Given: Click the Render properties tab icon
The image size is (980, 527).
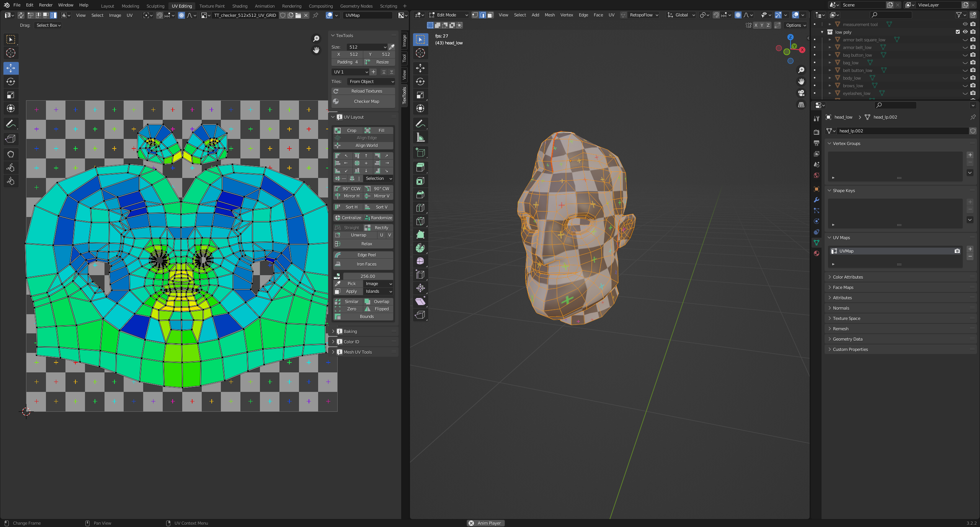Looking at the screenshot, I should click(x=817, y=132).
